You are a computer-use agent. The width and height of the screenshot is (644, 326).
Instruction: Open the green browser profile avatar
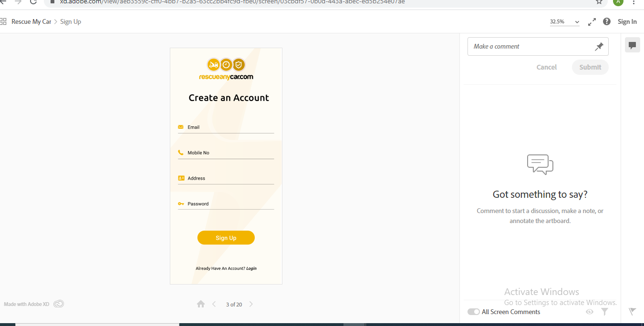(618, 2)
